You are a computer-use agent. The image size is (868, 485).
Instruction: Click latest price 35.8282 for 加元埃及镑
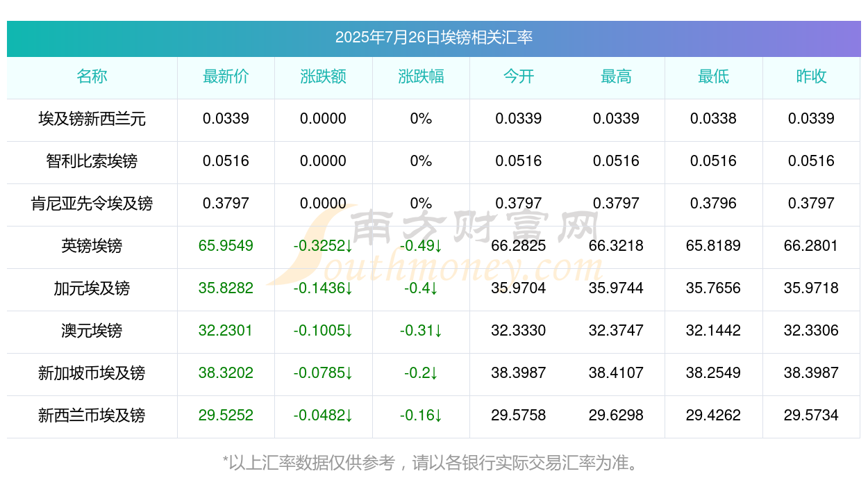pos(226,288)
